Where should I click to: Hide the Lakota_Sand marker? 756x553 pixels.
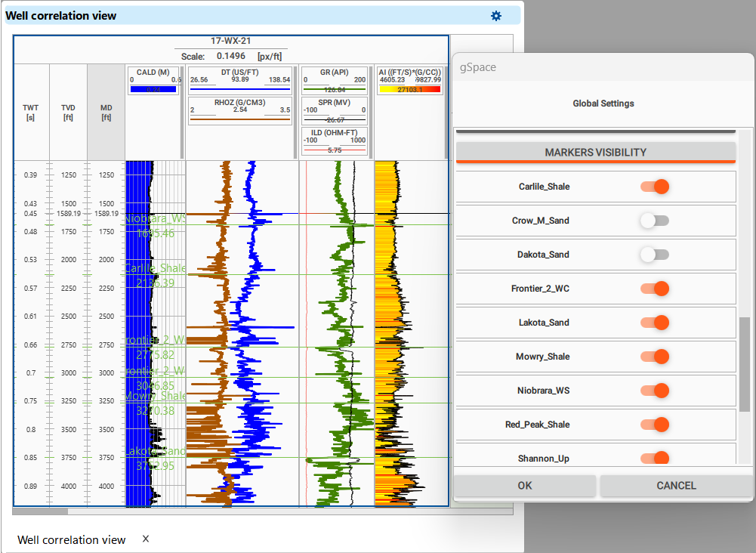pyautogui.click(x=655, y=323)
